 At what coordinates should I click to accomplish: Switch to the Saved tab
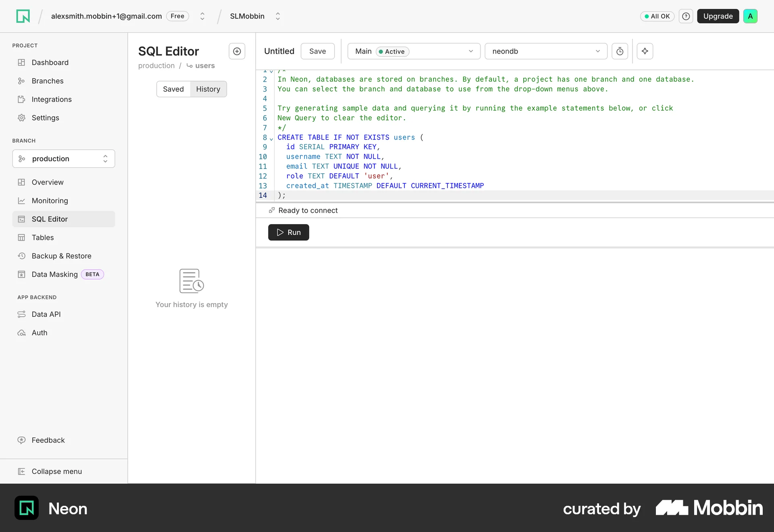click(x=173, y=89)
